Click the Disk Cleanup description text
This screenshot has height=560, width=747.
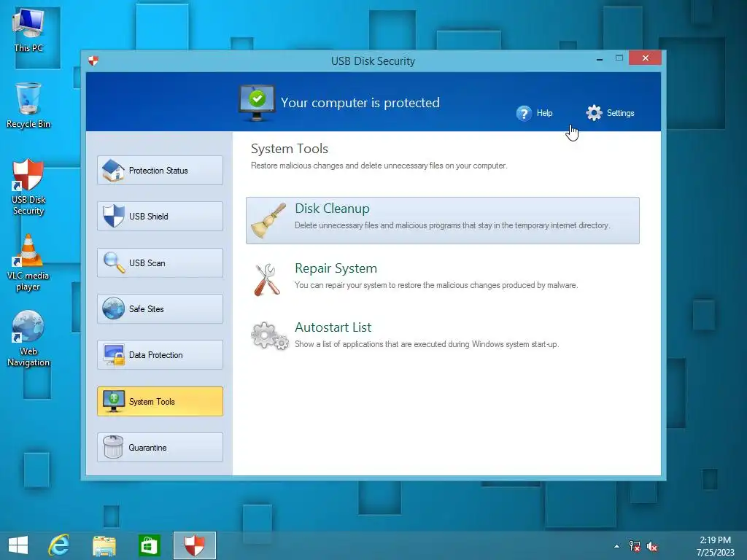click(452, 225)
